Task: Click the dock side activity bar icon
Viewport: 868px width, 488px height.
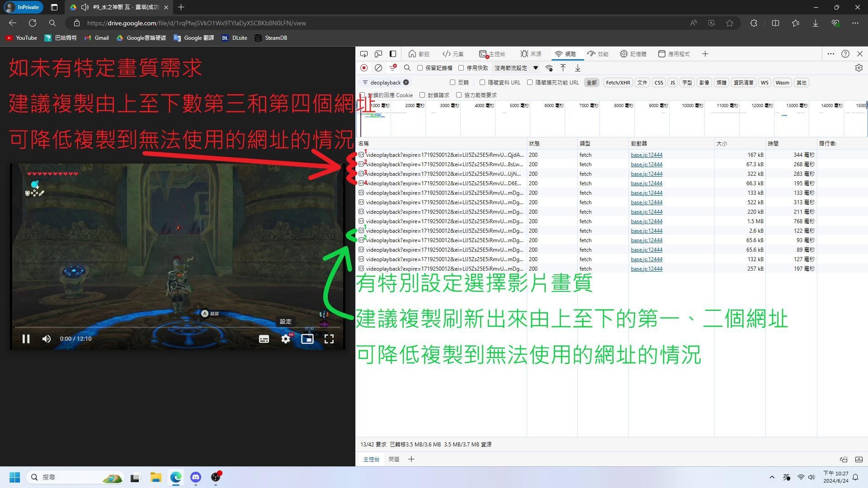Action: [x=393, y=54]
